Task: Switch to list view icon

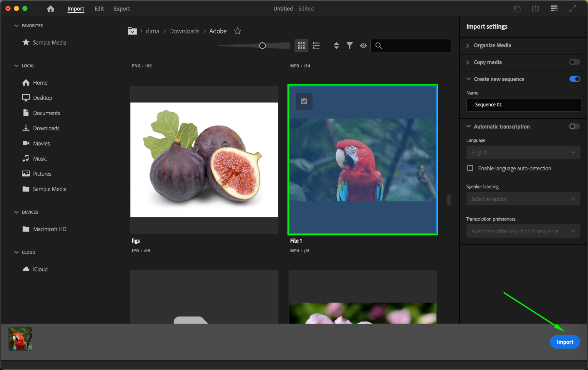Action: (316, 46)
